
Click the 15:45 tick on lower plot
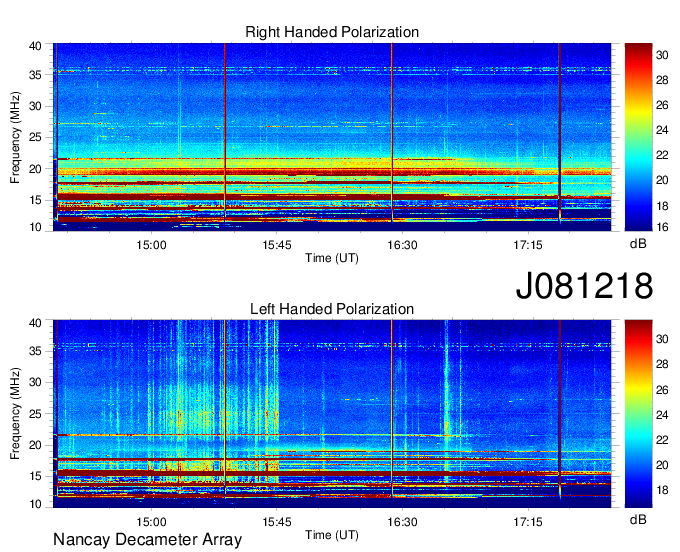[x=277, y=522]
